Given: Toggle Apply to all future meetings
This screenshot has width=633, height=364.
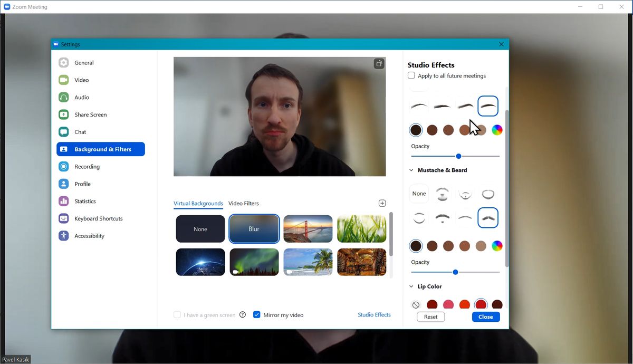Looking at the screenshot, I should [x=411, y=75].
